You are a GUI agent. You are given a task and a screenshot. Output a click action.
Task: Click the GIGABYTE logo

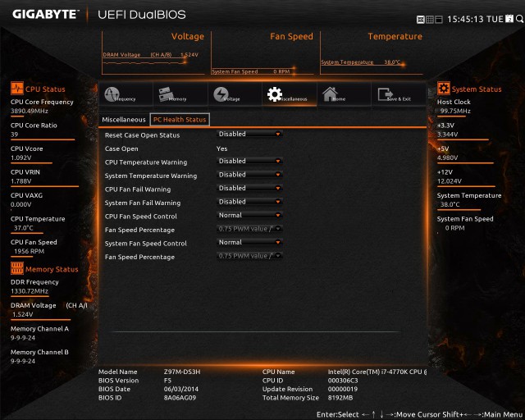click(45, 14)
